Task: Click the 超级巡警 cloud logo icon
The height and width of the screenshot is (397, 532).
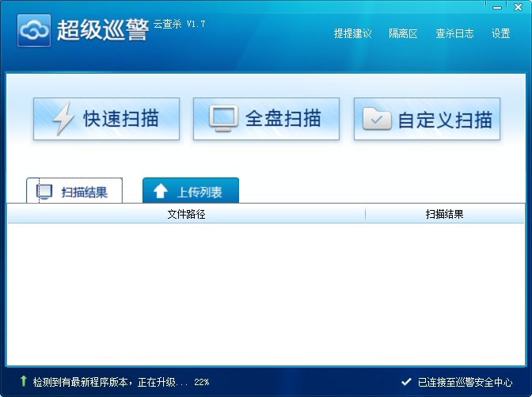Action: point(33,31)
